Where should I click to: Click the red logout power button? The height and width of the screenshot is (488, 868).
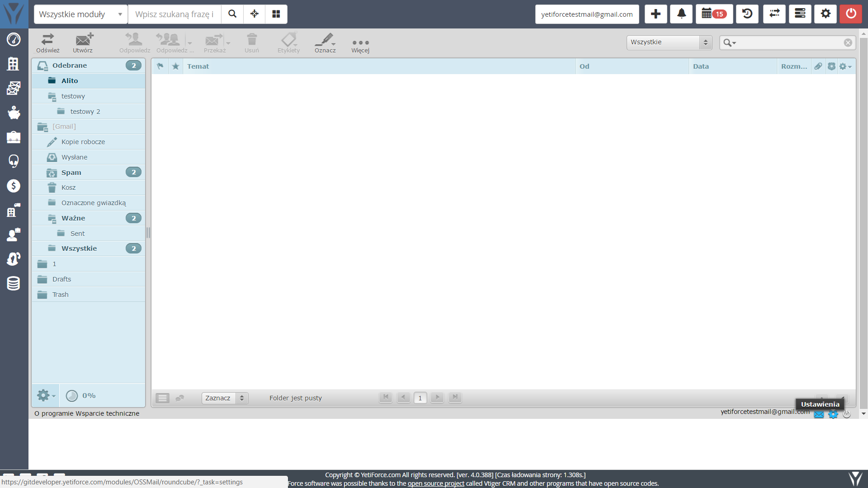851,14
